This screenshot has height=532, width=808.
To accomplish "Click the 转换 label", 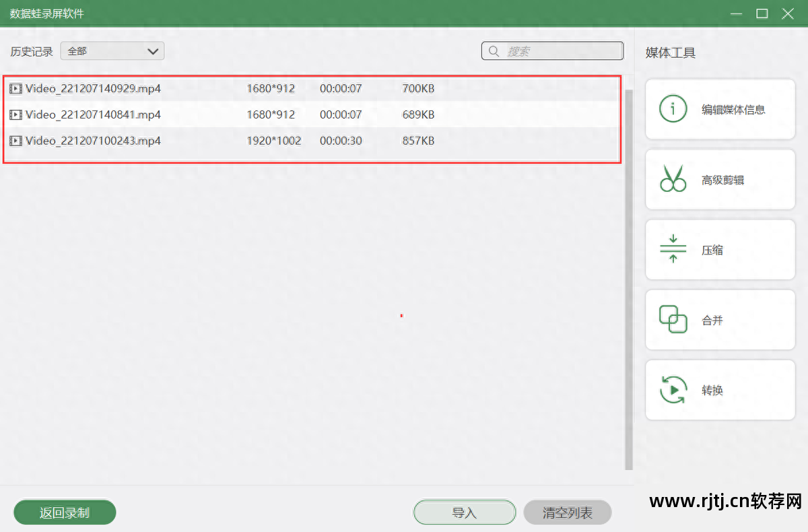I will coord(712,391).
